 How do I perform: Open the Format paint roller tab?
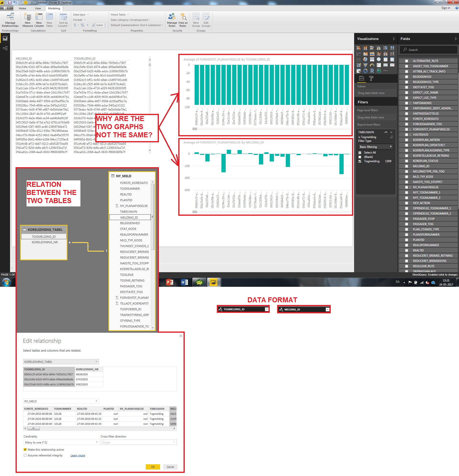371,78
